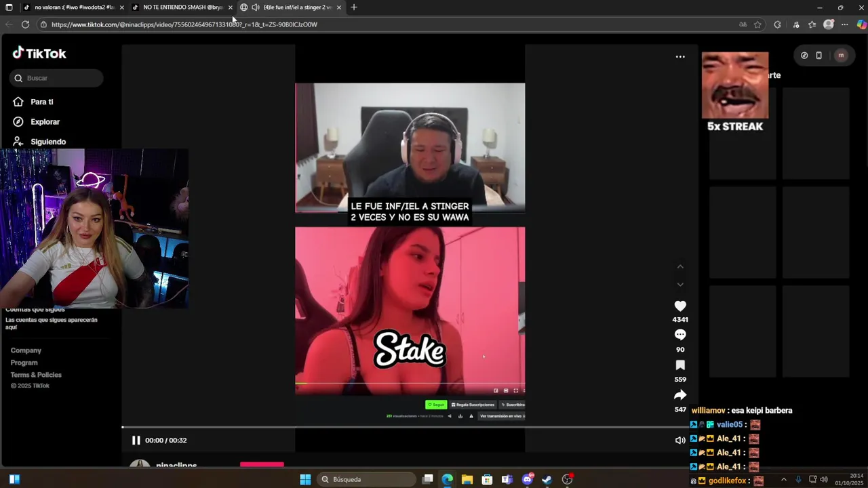868x488 pixels.
Task: Click the taskbar Búsqueda search box
Action: pos(367,480)
